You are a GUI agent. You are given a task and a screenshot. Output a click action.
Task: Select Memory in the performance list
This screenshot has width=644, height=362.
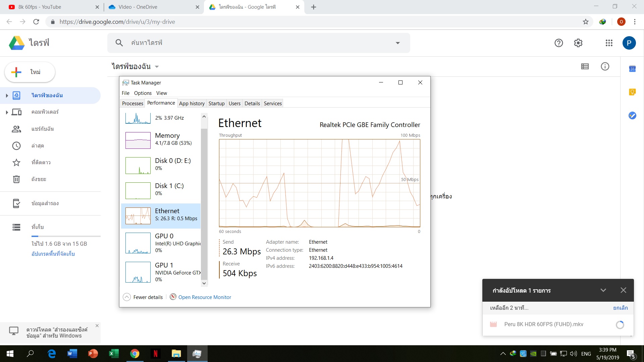(x=161, y=140)
